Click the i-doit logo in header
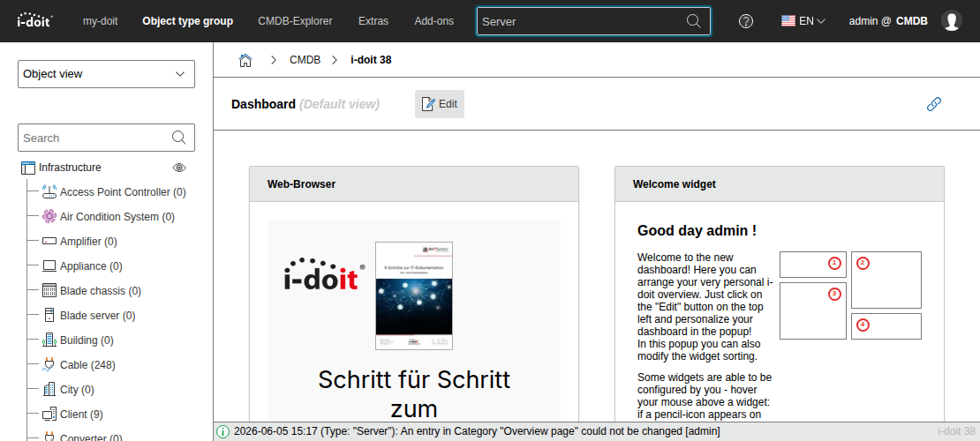 point(34,20)
